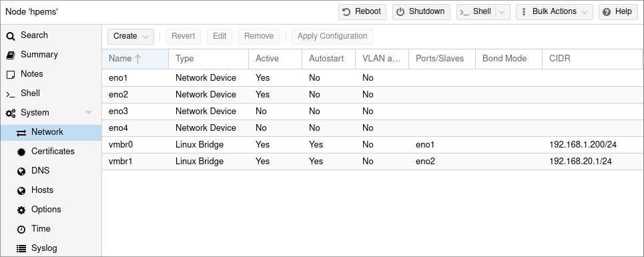
Task: Click the Edit button
Action: click(220, 36)
